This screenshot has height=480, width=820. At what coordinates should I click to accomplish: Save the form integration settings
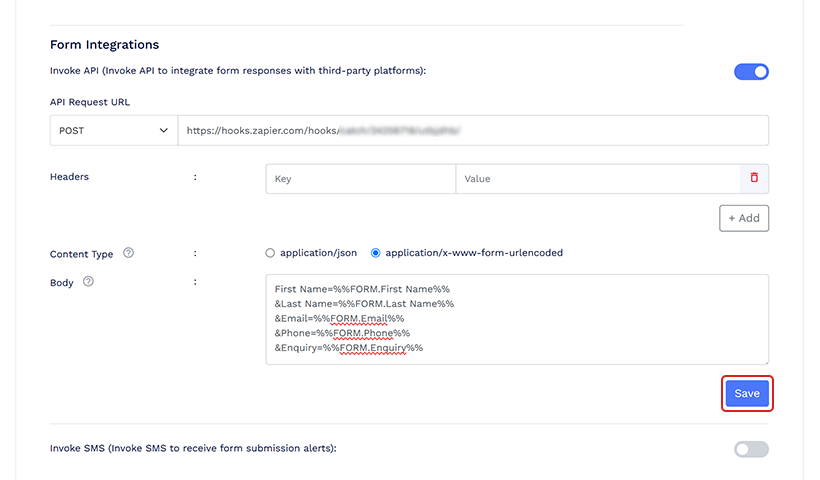[747, 393]
